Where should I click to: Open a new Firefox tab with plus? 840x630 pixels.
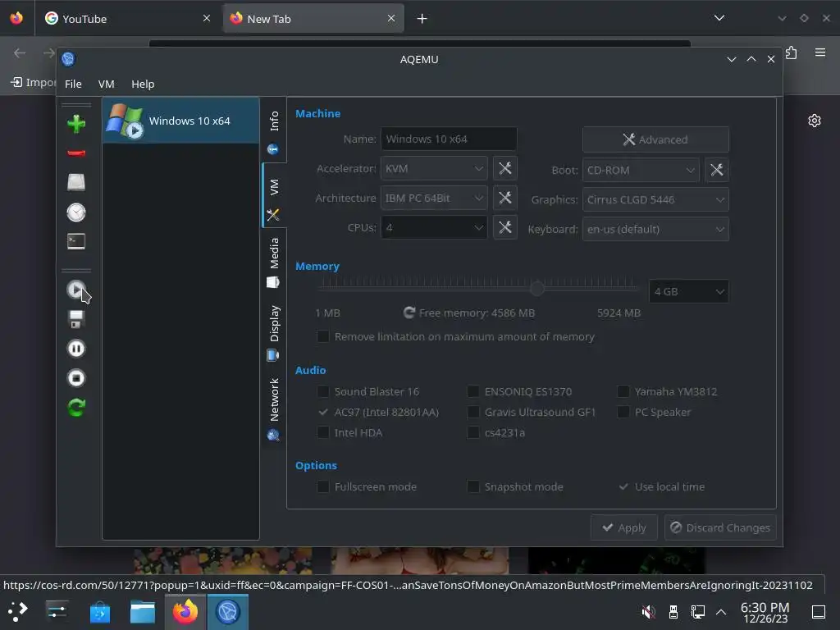pos(422,19)
